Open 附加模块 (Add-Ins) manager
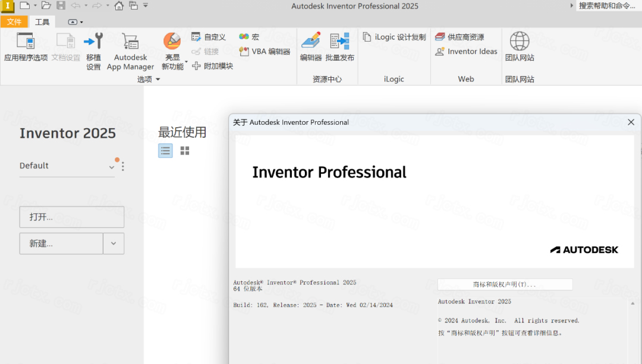 coord(197,65)
